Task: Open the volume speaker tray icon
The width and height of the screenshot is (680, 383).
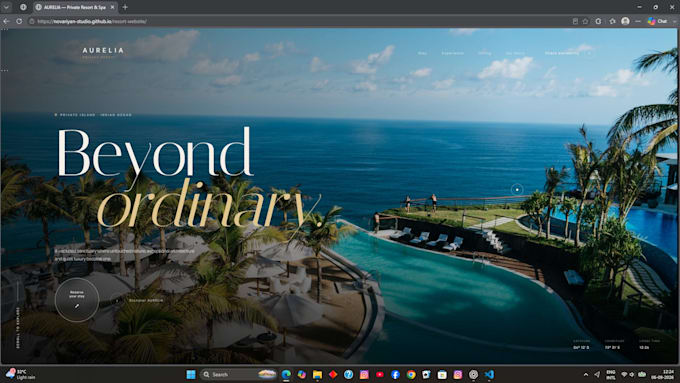Action: tap(632, 374)
